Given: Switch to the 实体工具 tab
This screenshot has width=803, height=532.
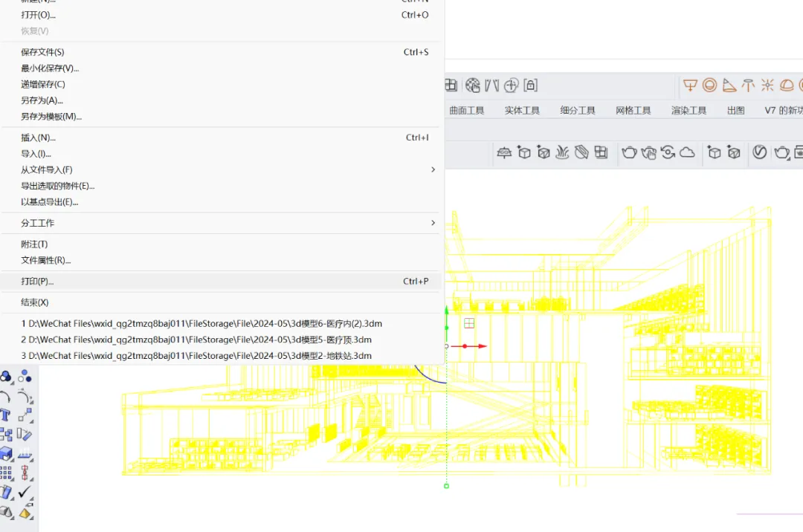Looking at the screenshot, I should click(522, 110).
